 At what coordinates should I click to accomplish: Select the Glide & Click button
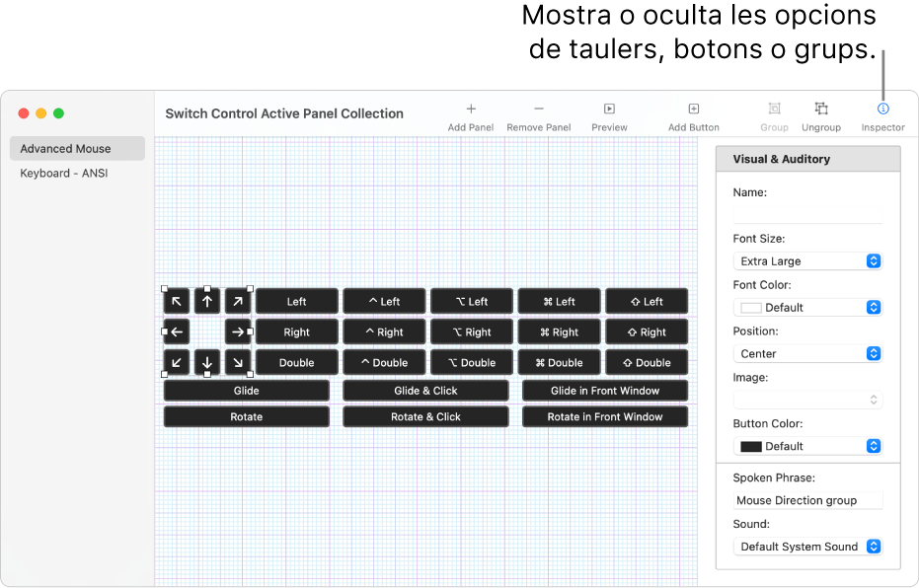(x=425, y=391)
